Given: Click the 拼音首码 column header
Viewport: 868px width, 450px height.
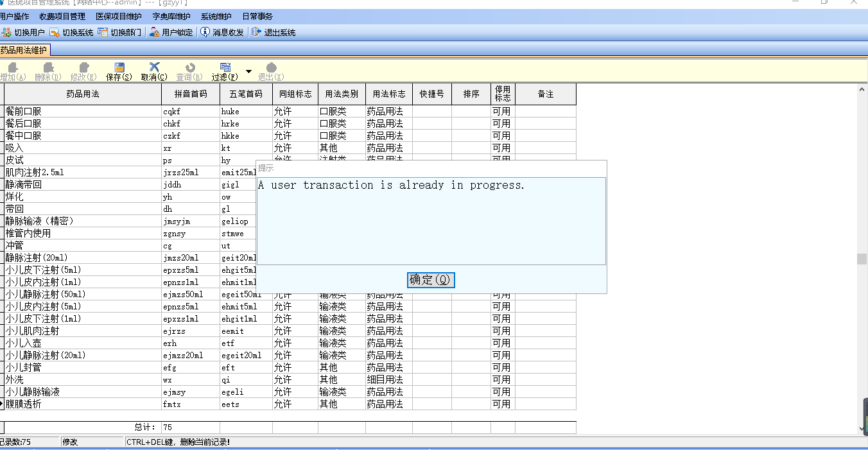Looking at the screenshot, I should click(x=191, y=94).
